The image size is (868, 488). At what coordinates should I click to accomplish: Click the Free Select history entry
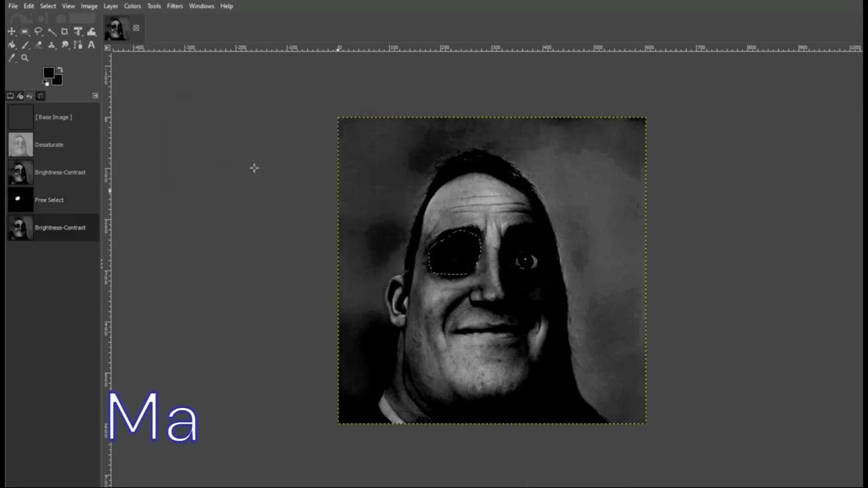(x=53, y=200)
